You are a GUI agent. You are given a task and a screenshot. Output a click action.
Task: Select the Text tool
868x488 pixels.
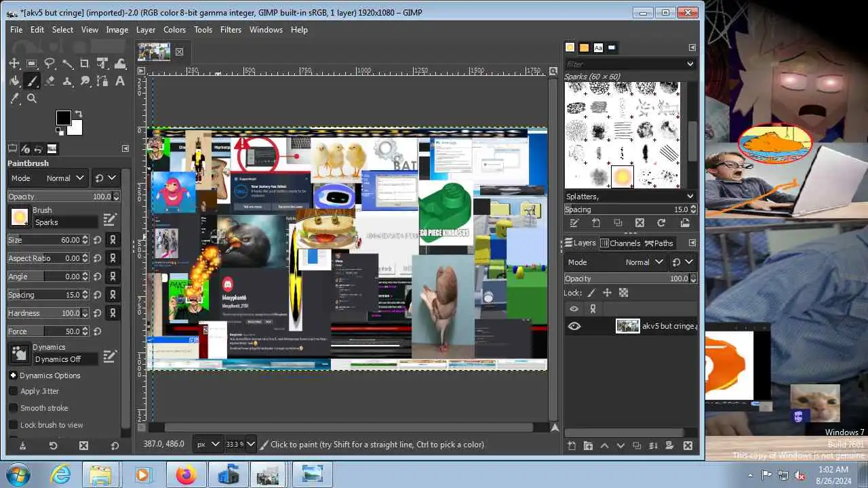coord(120,81)
